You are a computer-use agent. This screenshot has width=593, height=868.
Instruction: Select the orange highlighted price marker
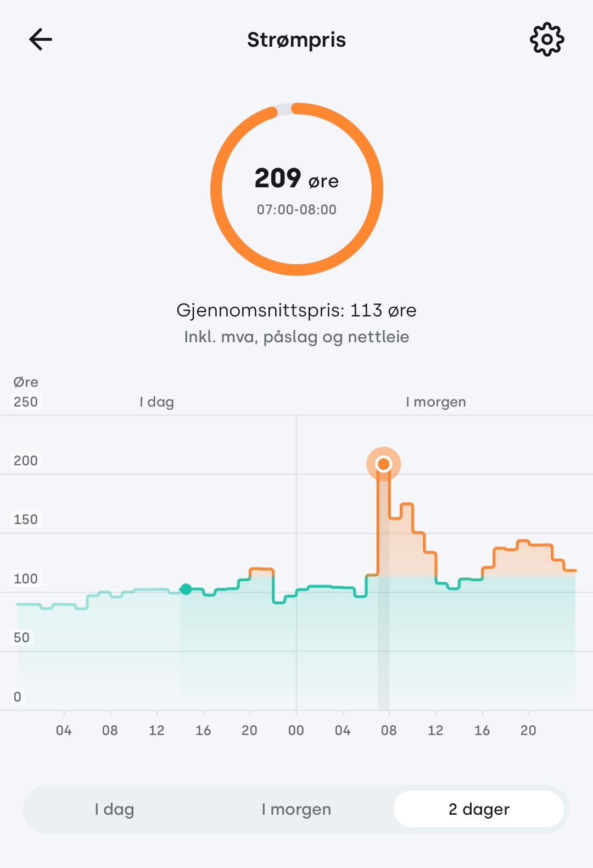[x=384, y=464]
